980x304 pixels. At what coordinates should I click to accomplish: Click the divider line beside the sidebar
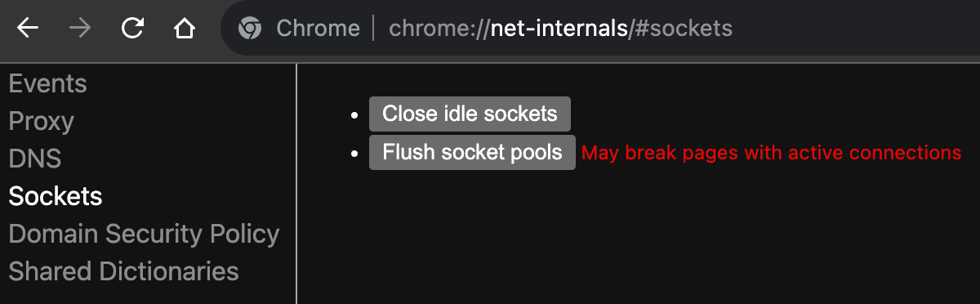(296, 184)
